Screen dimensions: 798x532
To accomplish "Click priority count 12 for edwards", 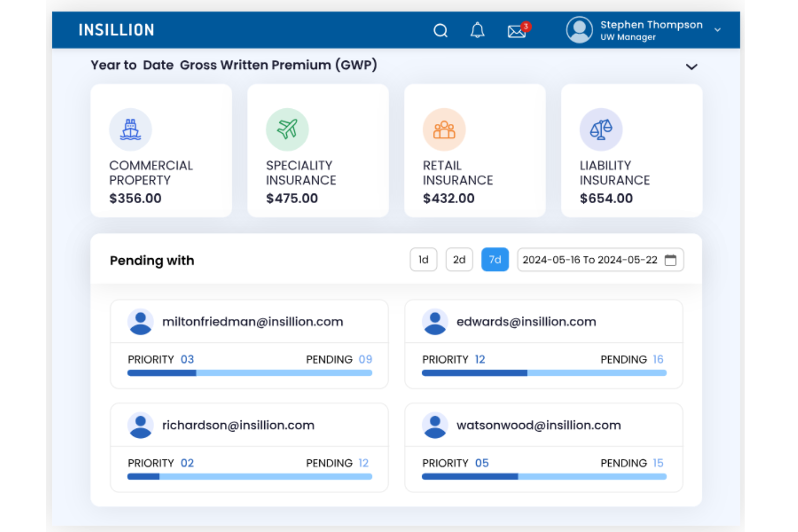I will (x=480, y=360).
